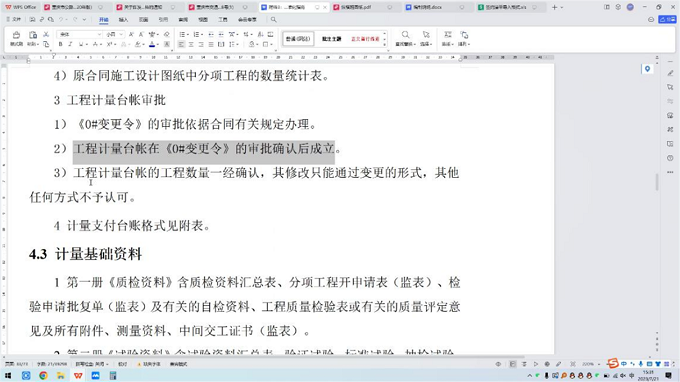Click the Redo arrow icon

(75, 20)
